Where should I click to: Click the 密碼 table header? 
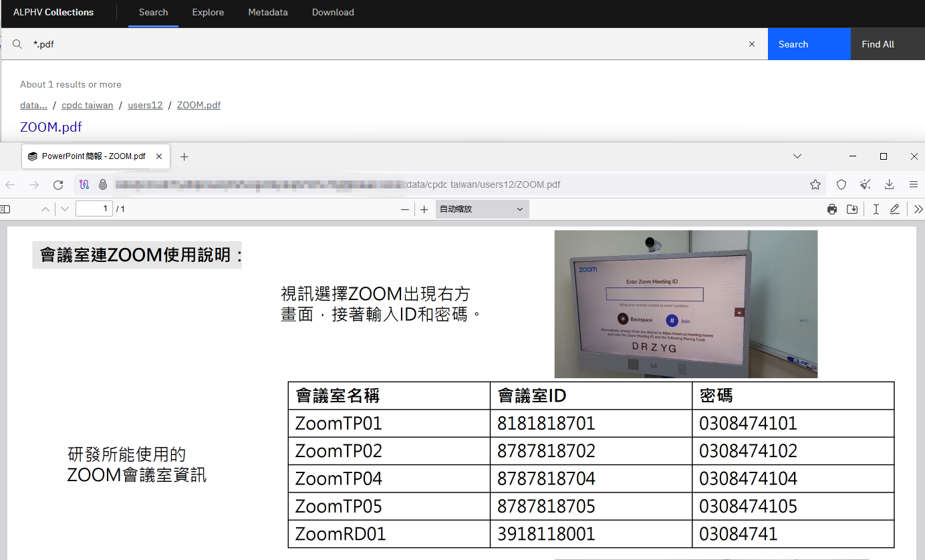point(716,396)
